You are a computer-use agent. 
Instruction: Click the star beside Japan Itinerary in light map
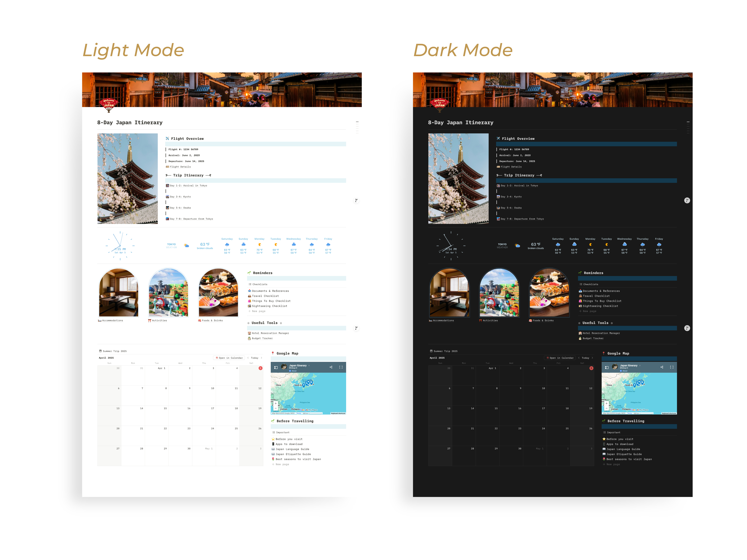pyautogui.click(x=309, y=366)
